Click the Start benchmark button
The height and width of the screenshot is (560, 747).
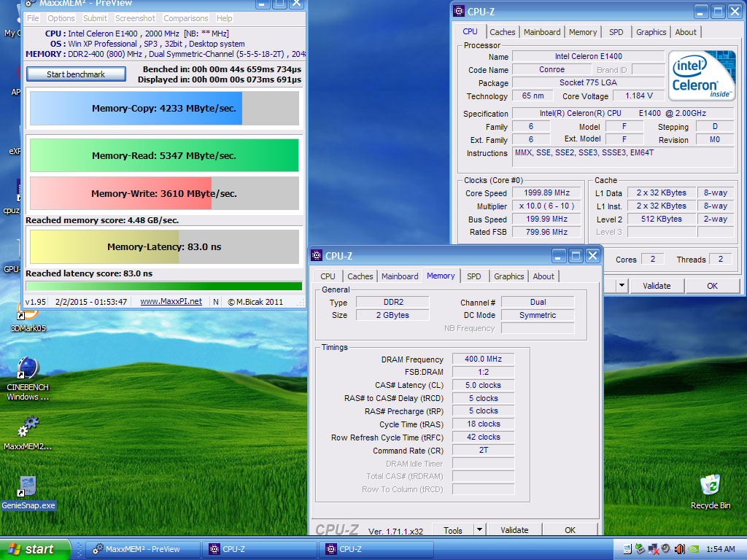tap(76, 74)
